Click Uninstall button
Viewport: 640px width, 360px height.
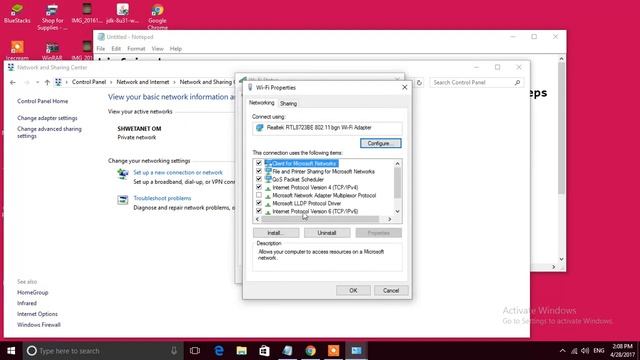tap(327, 233)
